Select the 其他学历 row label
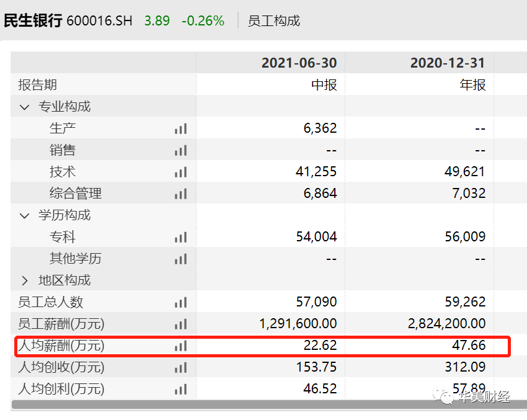527x420 pixels. point(76,258)
